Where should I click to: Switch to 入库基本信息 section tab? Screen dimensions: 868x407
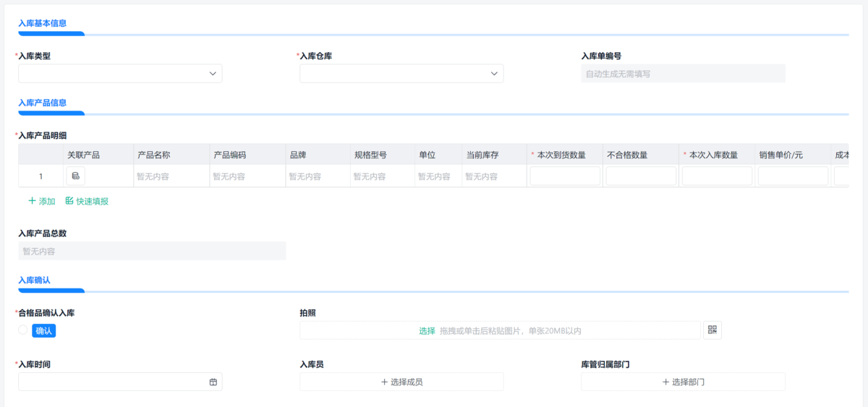[43, 23]
